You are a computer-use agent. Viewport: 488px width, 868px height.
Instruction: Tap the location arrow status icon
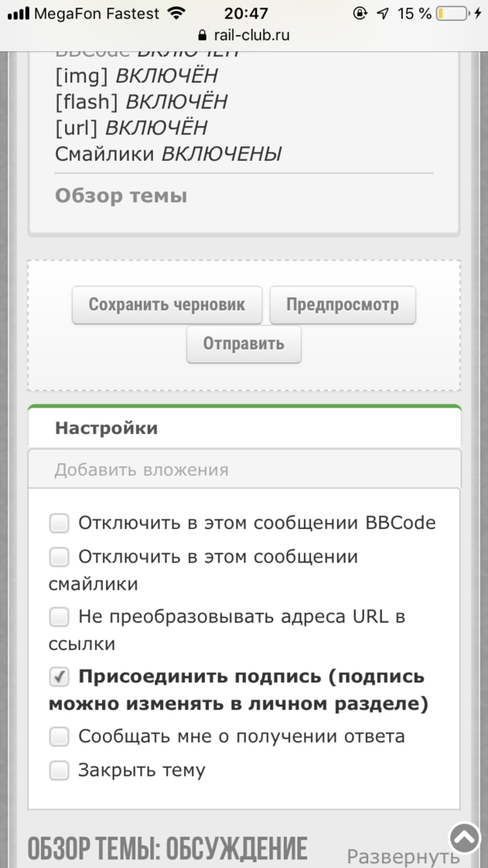coord(383,14)
